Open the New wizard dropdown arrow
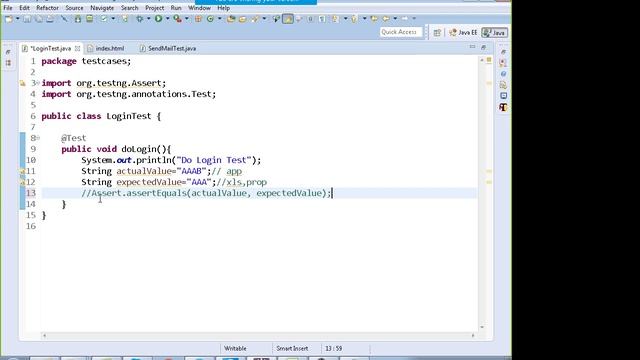Image resolution: width=640 pixels, height=360 pixels. pyautogui.click(x=18, y=19)
